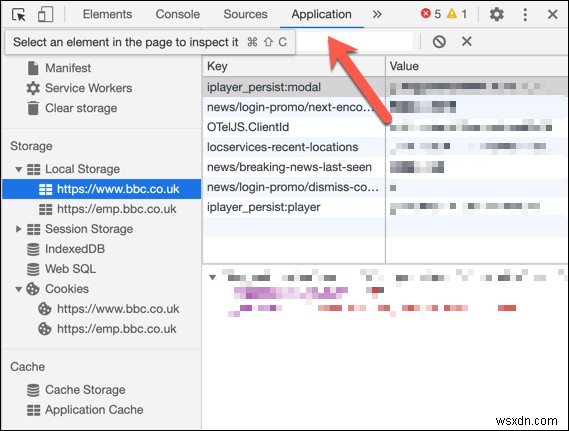Open Service Workers in the sidebar
Screen dimensions: 569x431
[x=89, y=88]
